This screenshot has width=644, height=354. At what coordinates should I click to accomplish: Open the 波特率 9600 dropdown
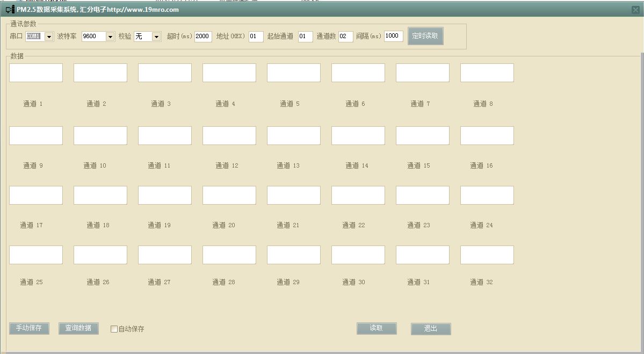[110, 37]
